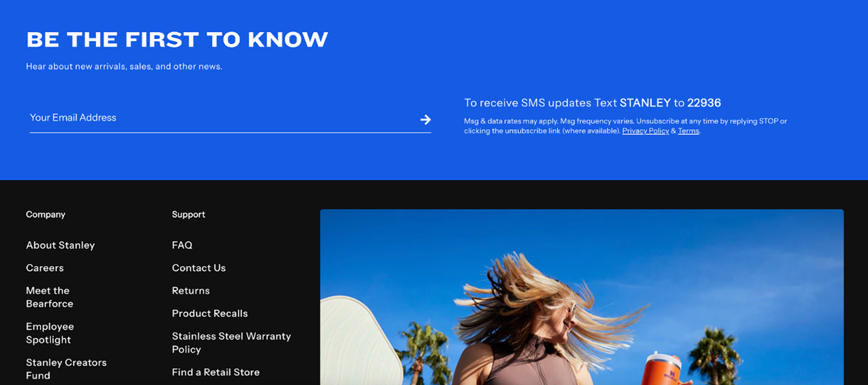The image size is (868, 385).
Task: Open the Terms link
Action: pos(688,131)
